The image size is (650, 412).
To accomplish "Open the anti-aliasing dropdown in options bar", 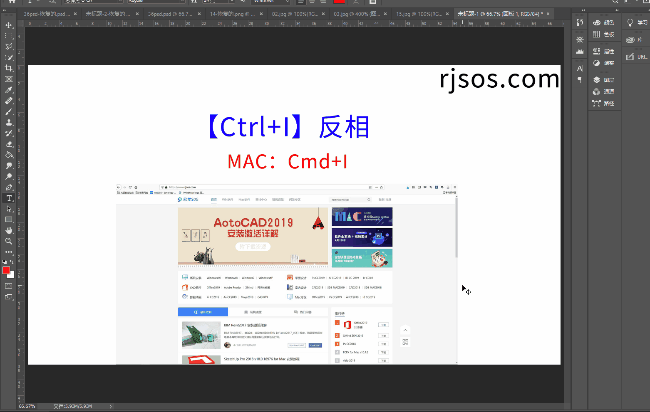I will (272, 2).
